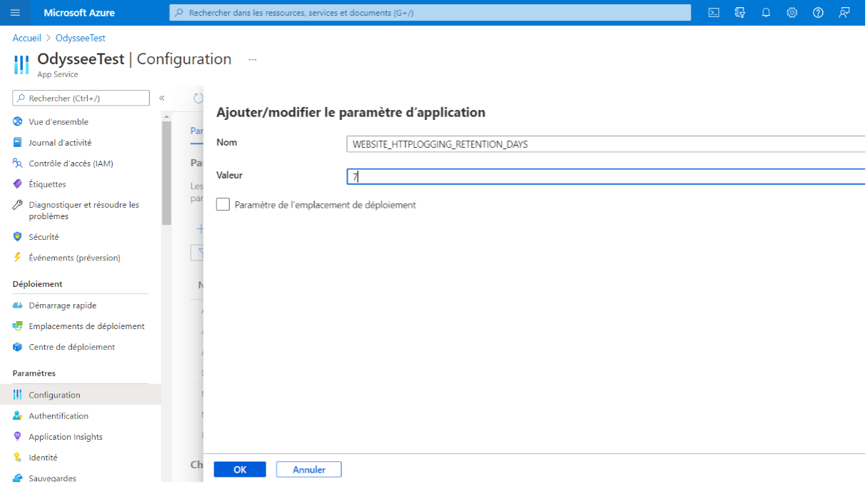Click the sidebar vertical scrollbar
This screenshot has height=484, width=868.
click(167, 173)
